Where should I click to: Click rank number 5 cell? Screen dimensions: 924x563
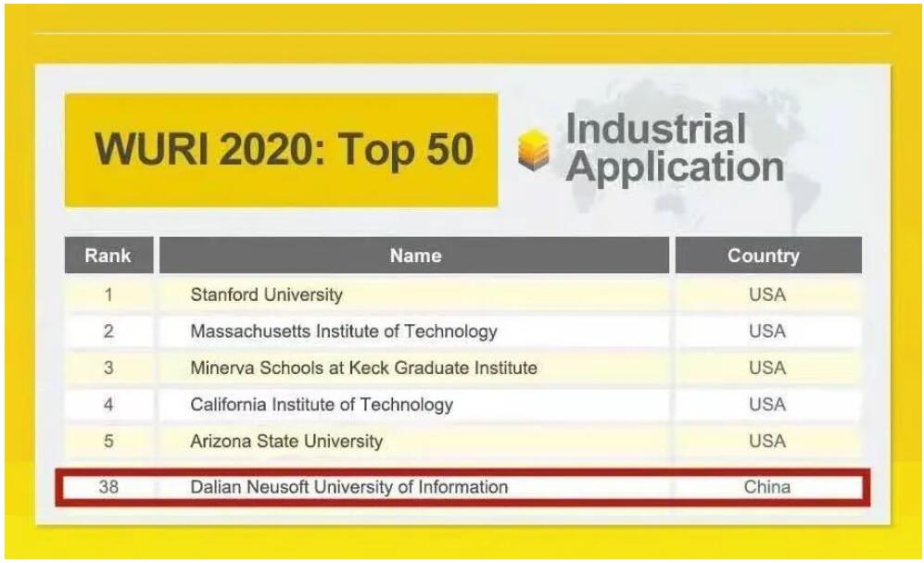tap(108, 441)
